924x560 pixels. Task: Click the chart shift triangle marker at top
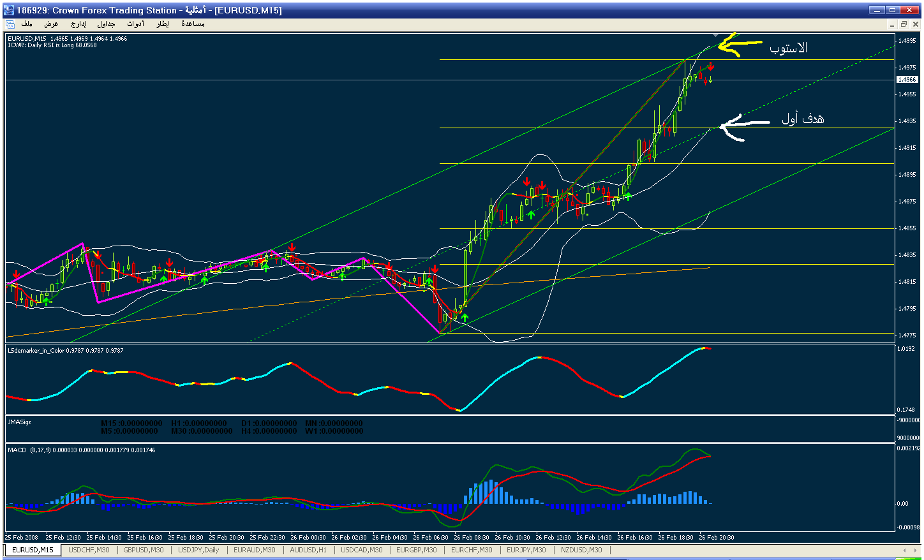(x=715, y=35)
